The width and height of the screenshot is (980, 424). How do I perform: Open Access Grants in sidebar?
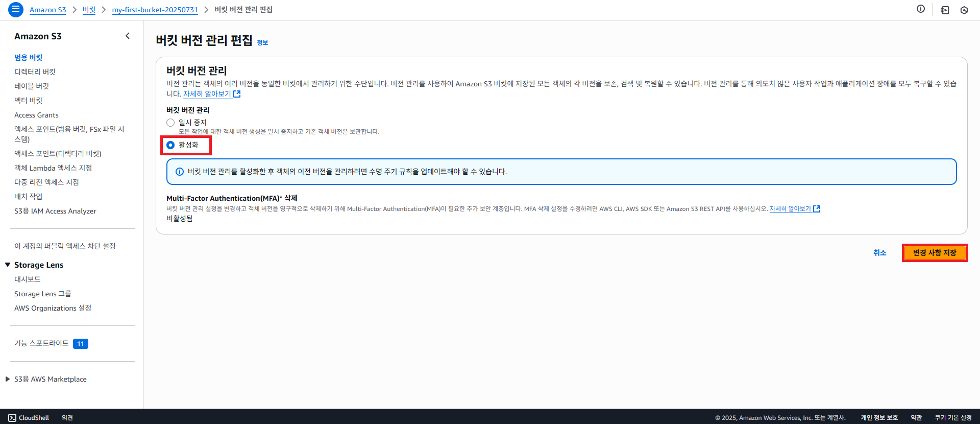click(36, 115)
